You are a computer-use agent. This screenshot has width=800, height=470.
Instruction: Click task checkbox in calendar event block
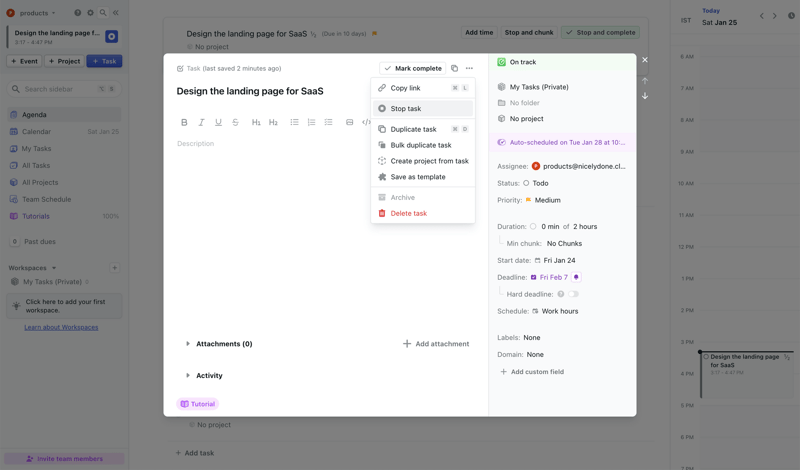706,357
